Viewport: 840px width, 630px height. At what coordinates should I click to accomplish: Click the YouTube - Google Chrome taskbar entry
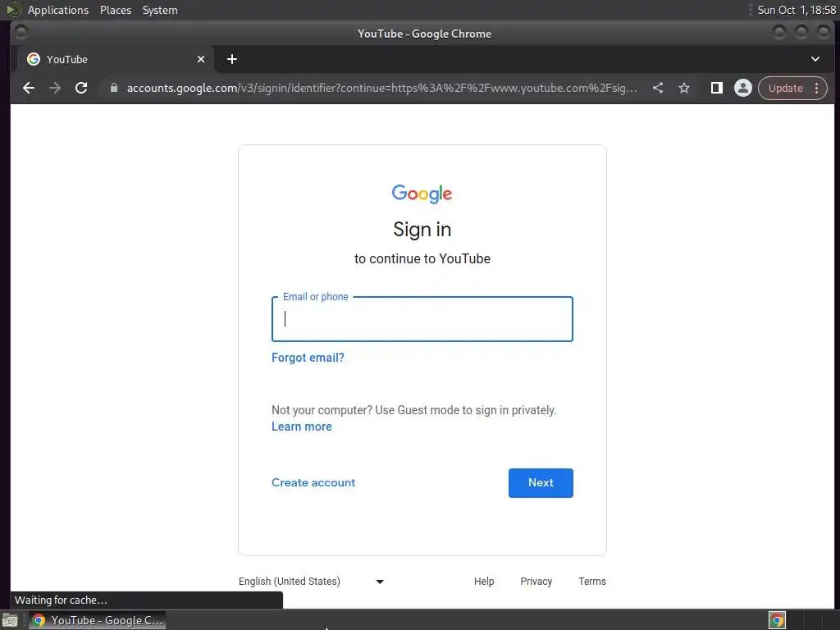97,620
